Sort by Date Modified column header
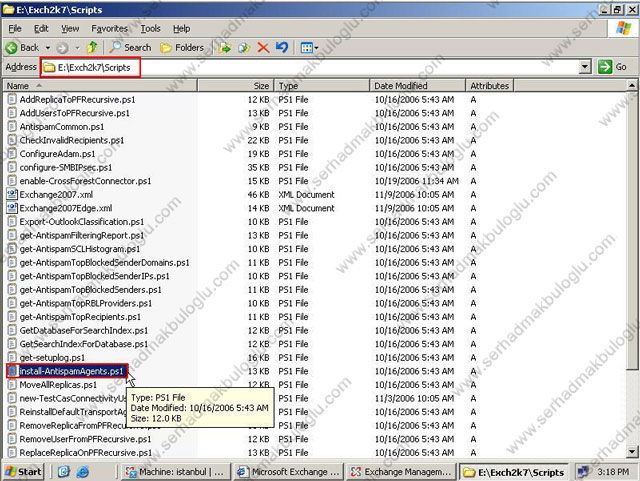Screen dimensions: 640x481 [418, 86]
